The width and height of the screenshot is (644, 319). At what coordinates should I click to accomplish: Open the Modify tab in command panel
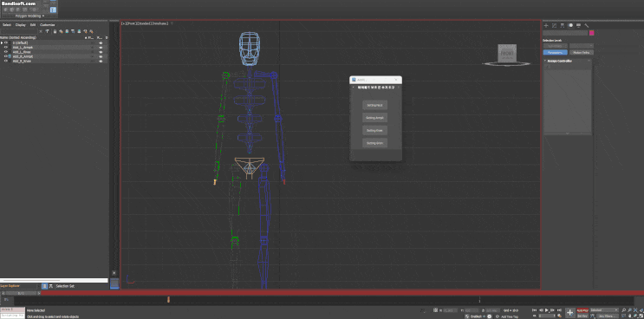coord(554,25)
